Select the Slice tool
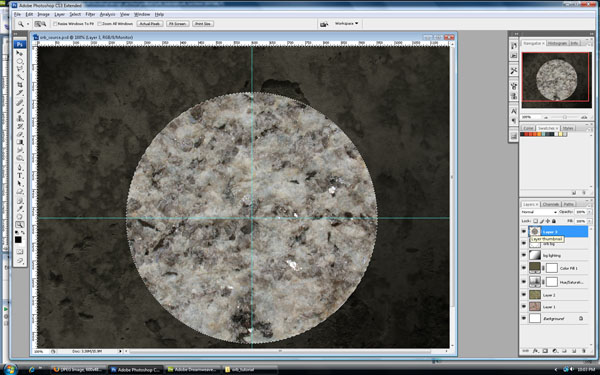 coord(20,93)
